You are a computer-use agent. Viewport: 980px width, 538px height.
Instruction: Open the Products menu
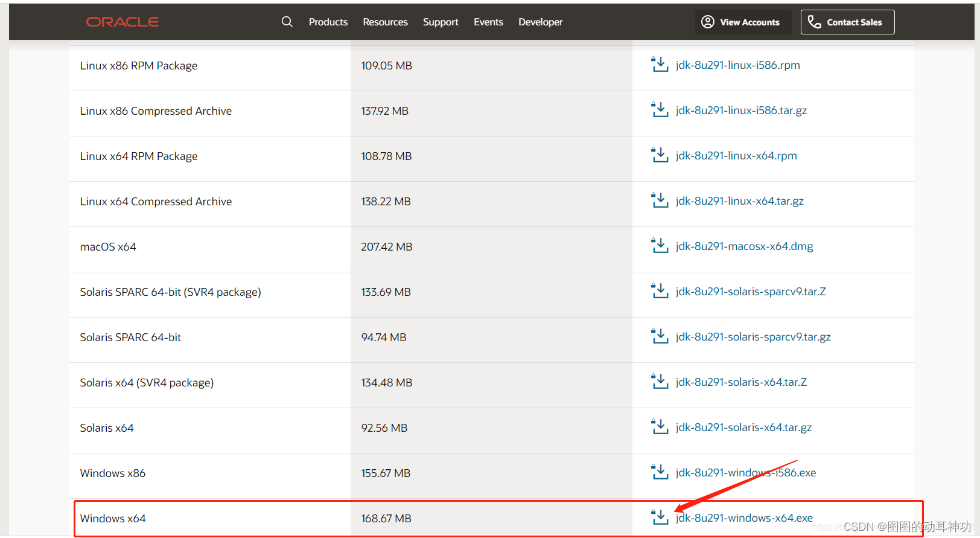[x=328, y=22]
